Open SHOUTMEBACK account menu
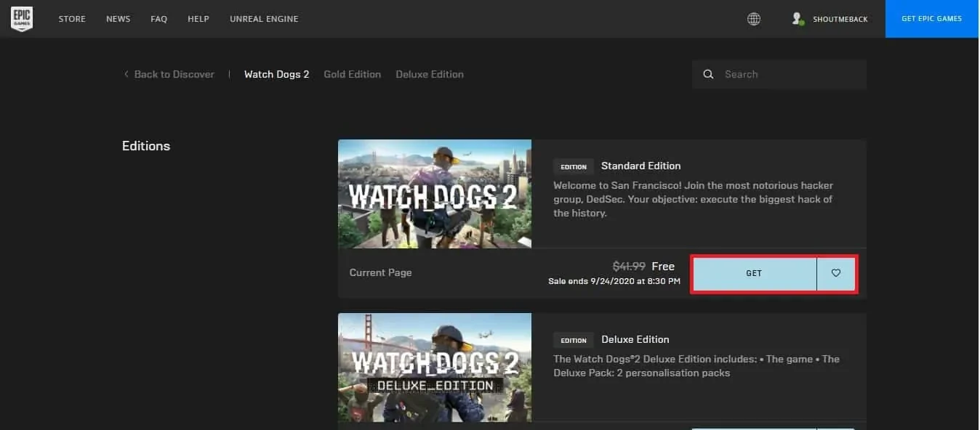The image size is (980, 430). tap(840, 19)
